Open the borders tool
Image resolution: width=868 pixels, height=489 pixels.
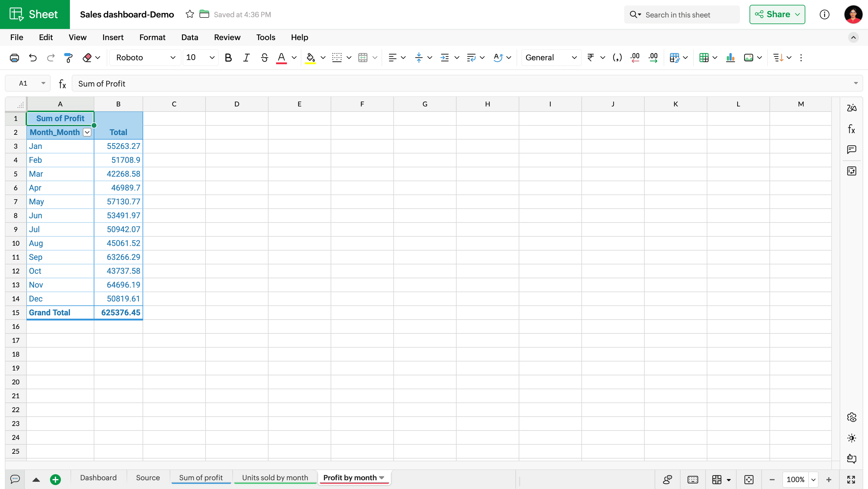337,58
